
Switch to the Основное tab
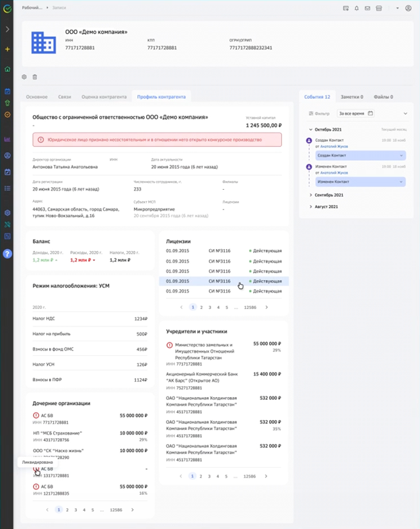click(36, 97)
